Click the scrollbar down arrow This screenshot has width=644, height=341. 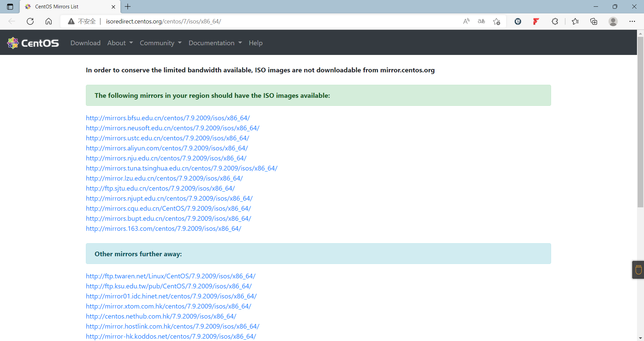[640, 338]
